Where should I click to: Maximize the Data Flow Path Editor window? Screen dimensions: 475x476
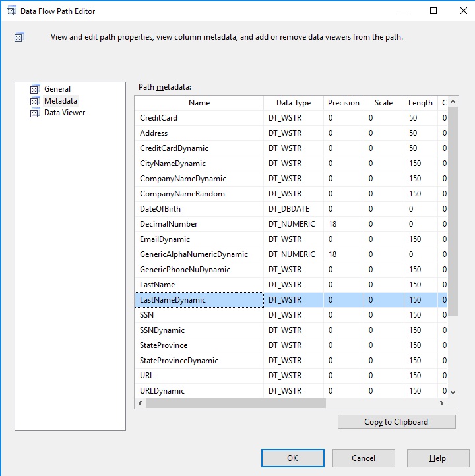[x=433, y=11]
